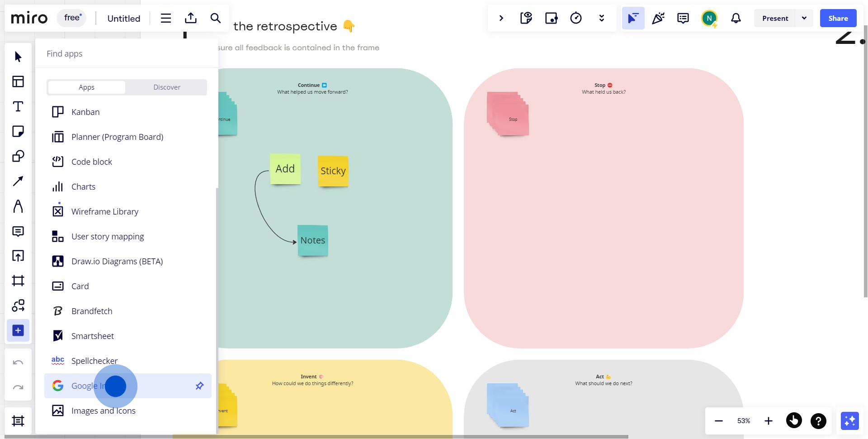The width and height of the screenshot is (868, 439).
Task: Switch to the Discover tab
Action: coord(167,87)
